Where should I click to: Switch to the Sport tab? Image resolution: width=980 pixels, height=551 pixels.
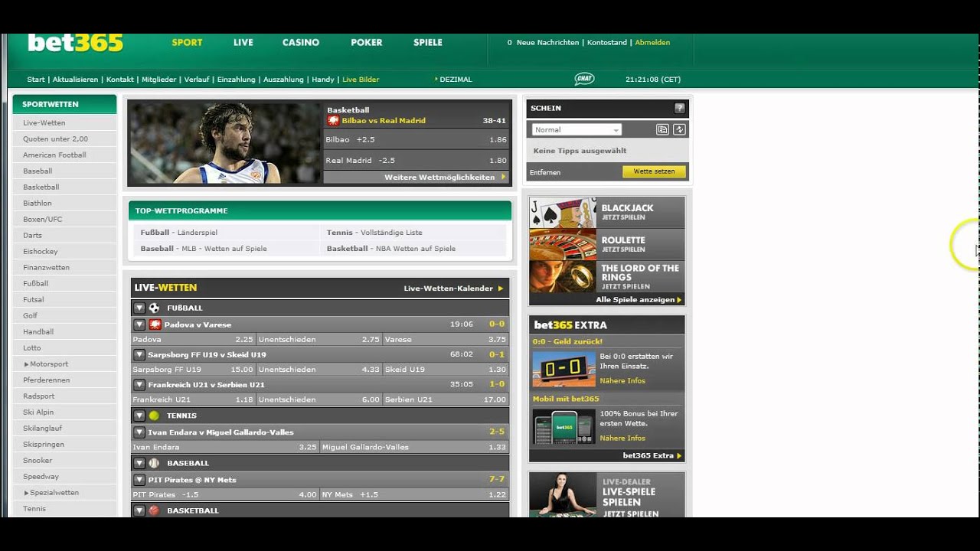click(187, 42)
